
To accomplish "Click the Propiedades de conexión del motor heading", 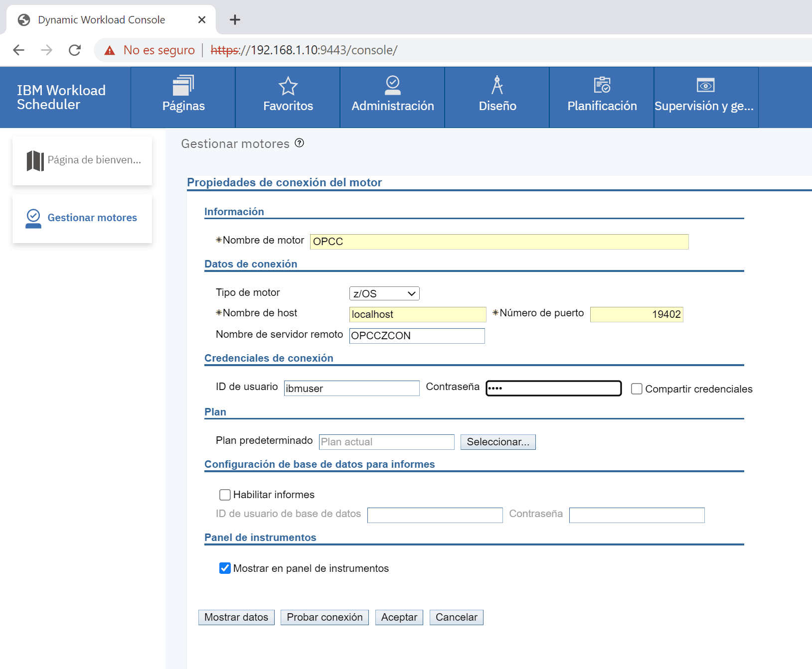I will [x=285, y=182].
